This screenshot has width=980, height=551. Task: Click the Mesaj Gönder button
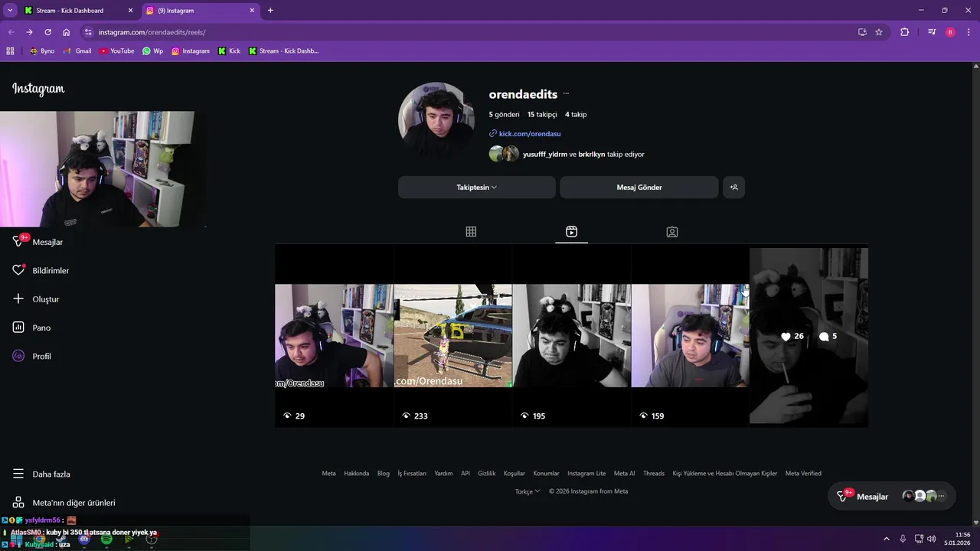(639, 187)
